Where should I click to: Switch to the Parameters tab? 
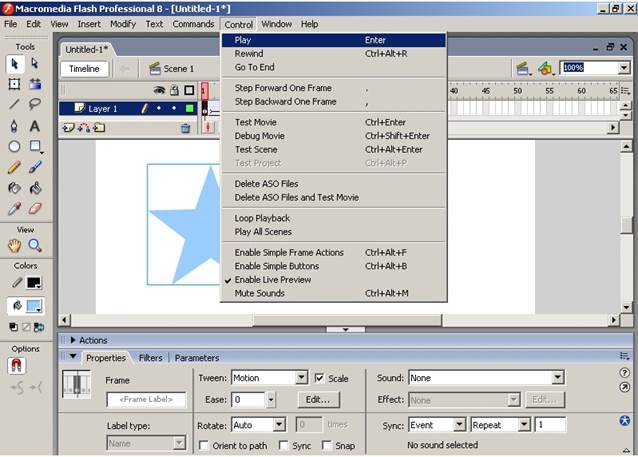(197, 358)
